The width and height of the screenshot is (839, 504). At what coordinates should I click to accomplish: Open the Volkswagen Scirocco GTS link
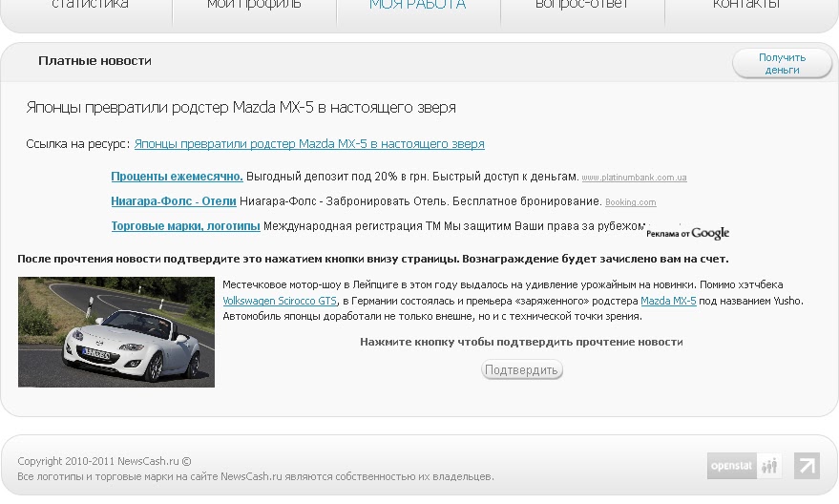[280, 301]
